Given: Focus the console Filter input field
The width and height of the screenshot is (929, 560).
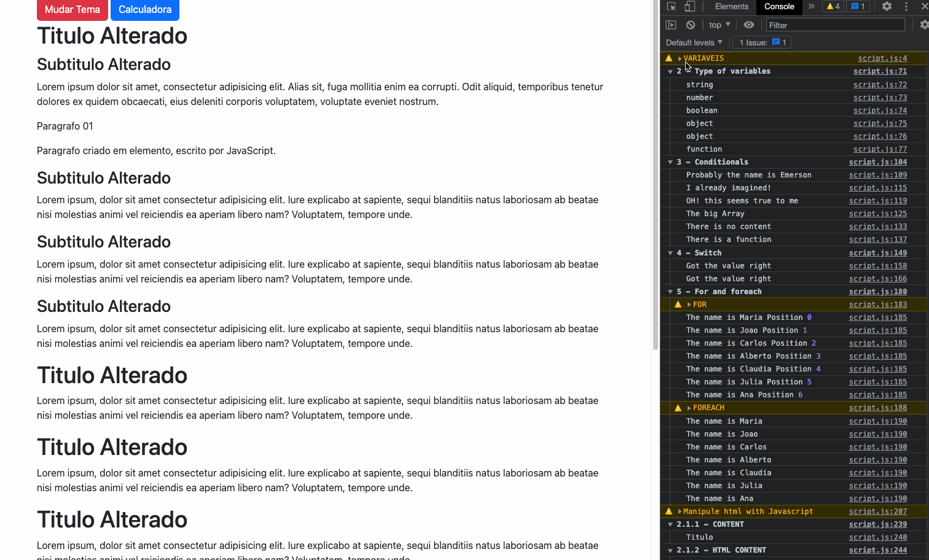Looking at the screenshot, I should point(835,25).
